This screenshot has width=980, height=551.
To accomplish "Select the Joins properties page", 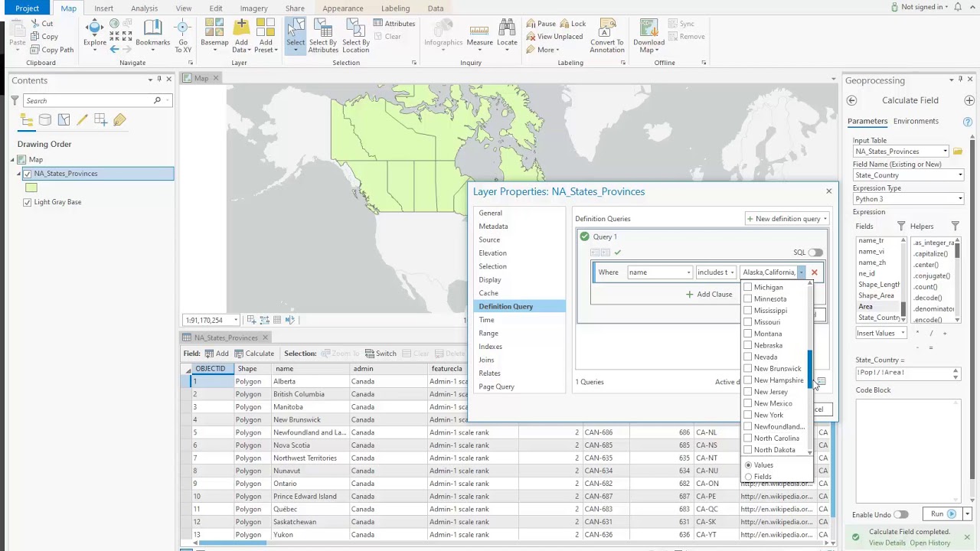I will pos(486,360).
